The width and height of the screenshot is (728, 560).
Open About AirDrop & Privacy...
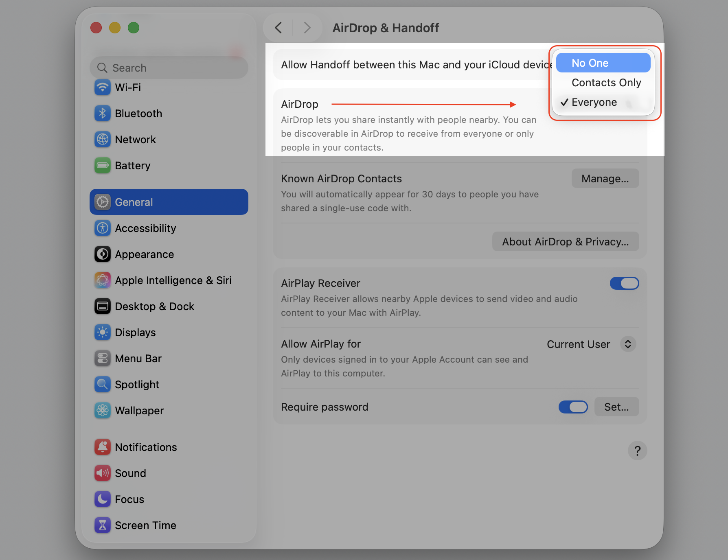[x=566, y=242]
